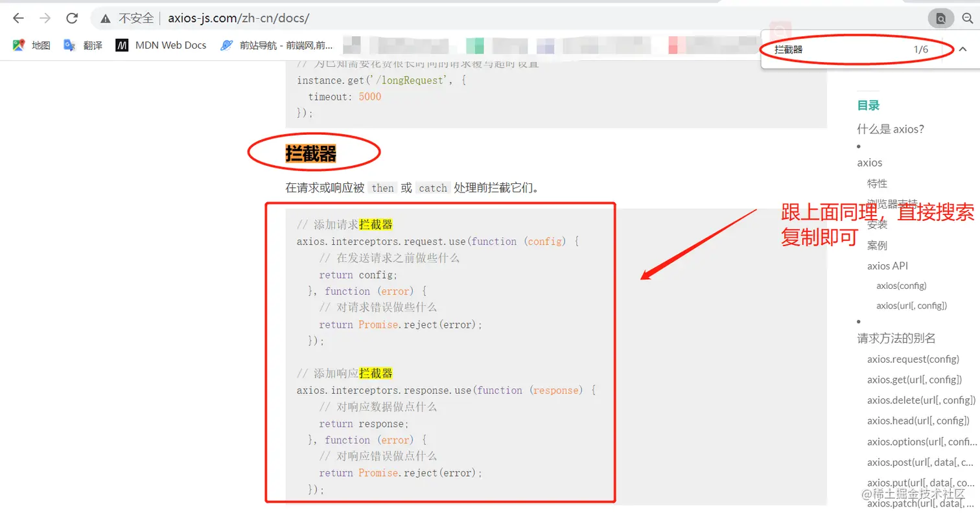980x515 pixels.
Task: Click the browser forward arrow
Action: tap(45, 18)
